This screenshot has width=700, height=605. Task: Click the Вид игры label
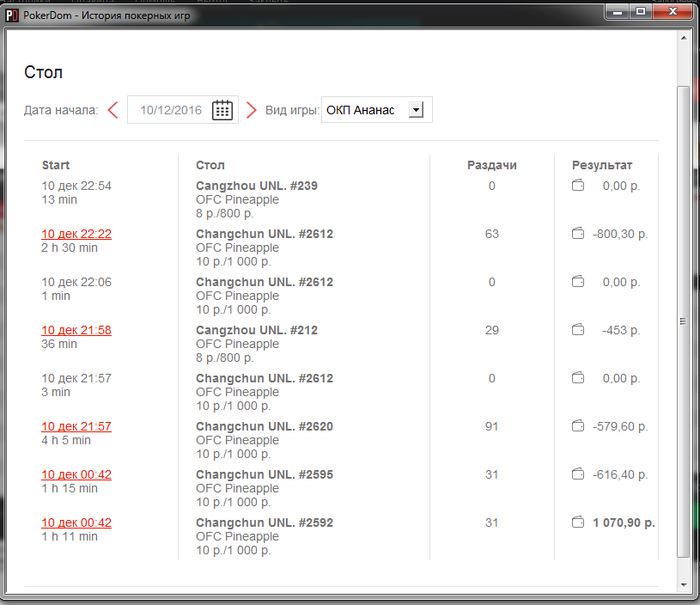[x=292, y=110]
